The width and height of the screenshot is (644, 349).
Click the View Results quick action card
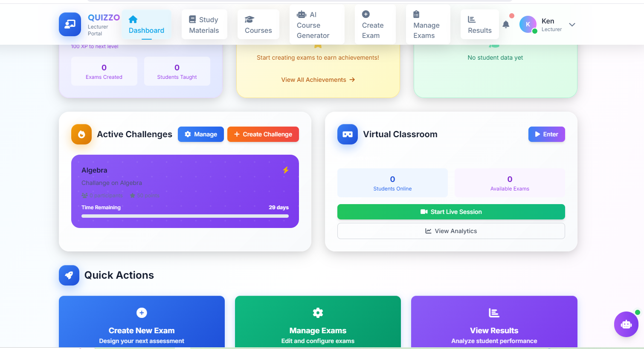[x=494, y=322]
